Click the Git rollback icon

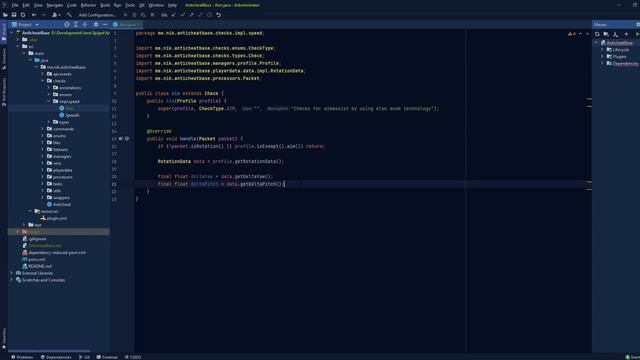point(219,15)
